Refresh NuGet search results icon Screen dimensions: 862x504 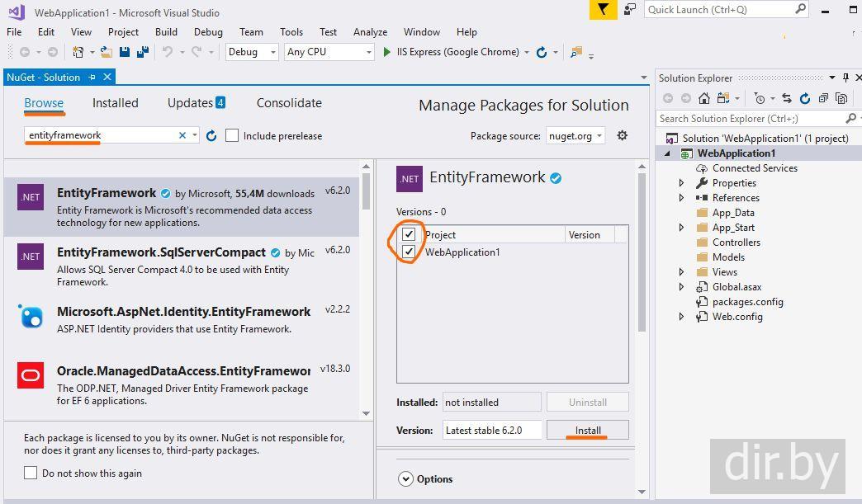(x=211, y=135)
